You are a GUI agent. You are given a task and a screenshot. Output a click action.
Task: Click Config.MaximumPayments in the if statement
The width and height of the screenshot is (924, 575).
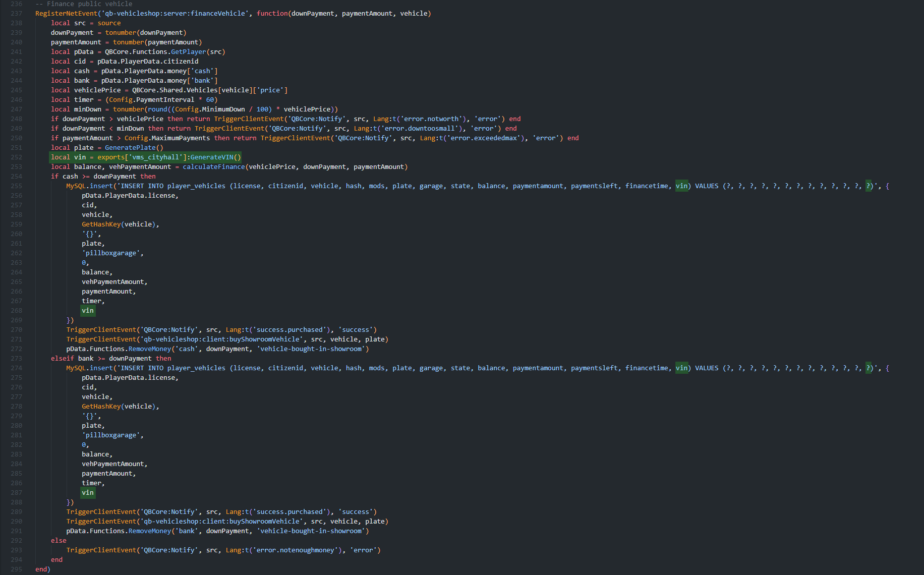coord(167,138)
